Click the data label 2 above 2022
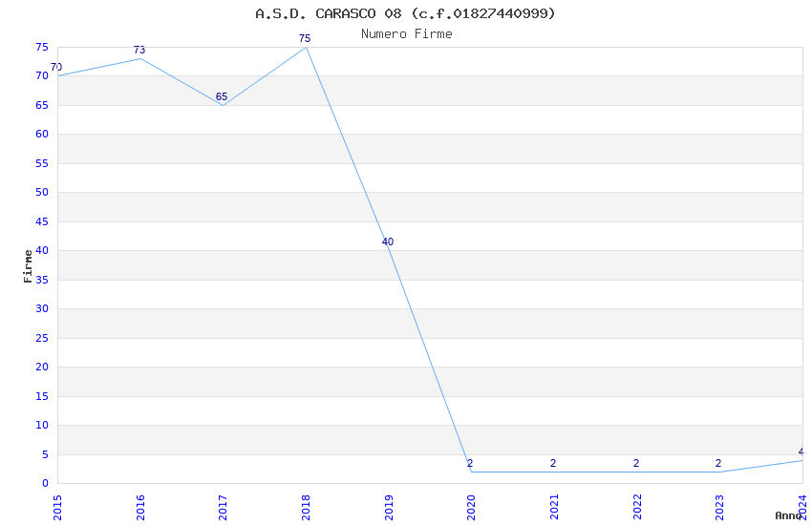Image resolution: width=812 pixels, height=525 pixels. point(636,464)
